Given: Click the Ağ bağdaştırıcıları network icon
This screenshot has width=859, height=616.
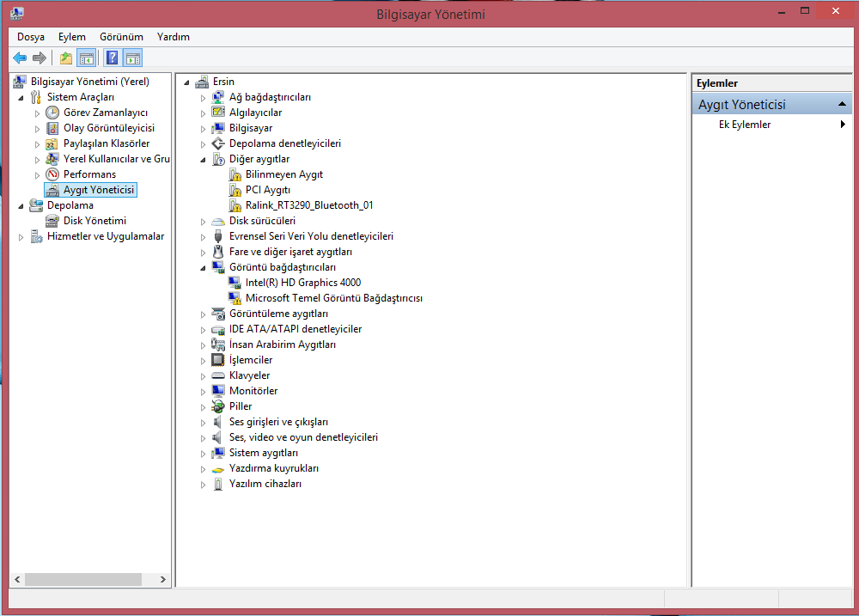Looking at the screenshot, I should coord(218,97).
